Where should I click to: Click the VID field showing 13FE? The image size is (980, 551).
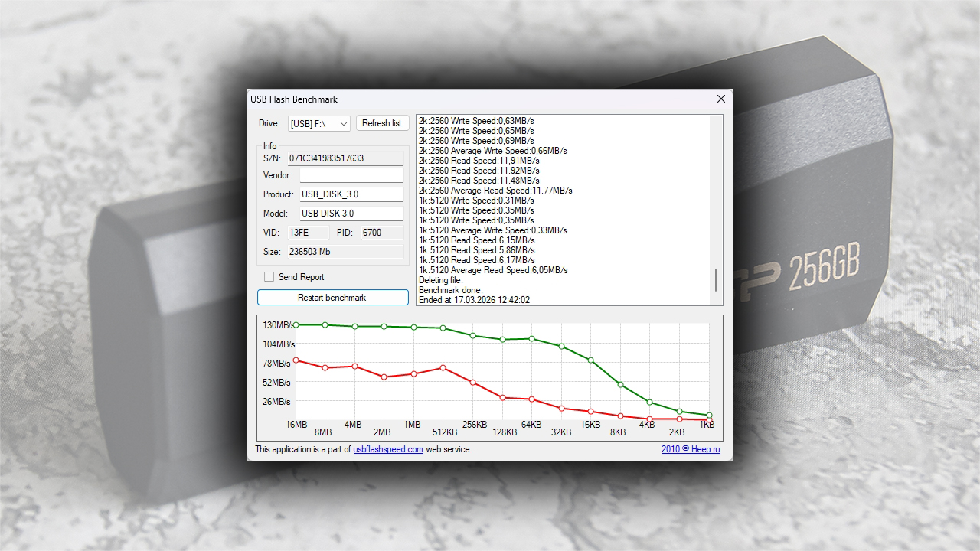[x=309, y=233]
